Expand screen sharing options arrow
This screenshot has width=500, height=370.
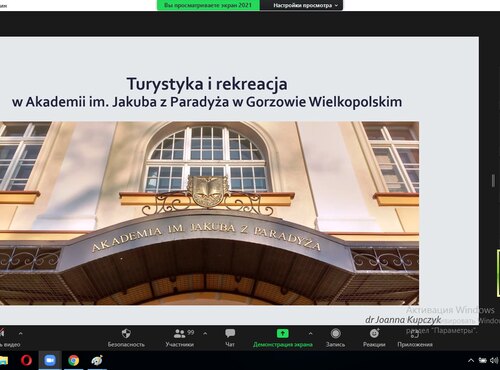pos(311,333)
